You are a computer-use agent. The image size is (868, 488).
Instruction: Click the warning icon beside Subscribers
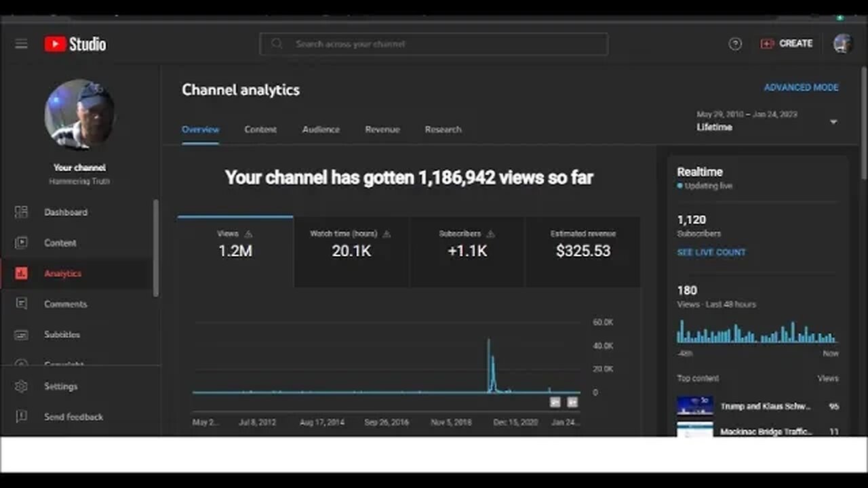(x=490, y=234)
